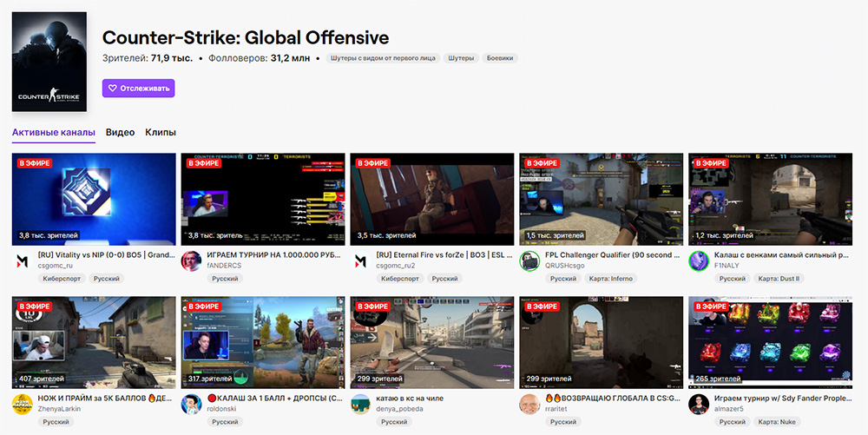Click Карта: Inferno tag

click(610, 279)
